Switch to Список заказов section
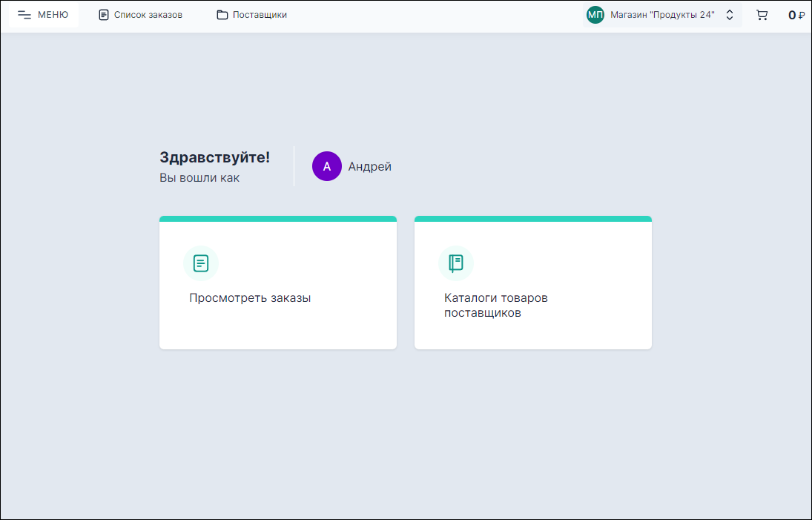Screen dimensions: 812x520 point(139,13)
